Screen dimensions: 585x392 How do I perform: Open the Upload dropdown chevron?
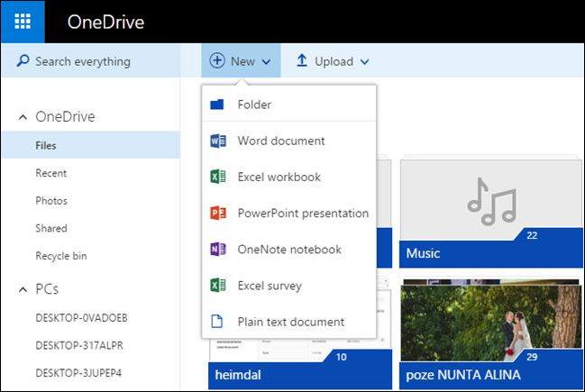[x=364, y=61]
